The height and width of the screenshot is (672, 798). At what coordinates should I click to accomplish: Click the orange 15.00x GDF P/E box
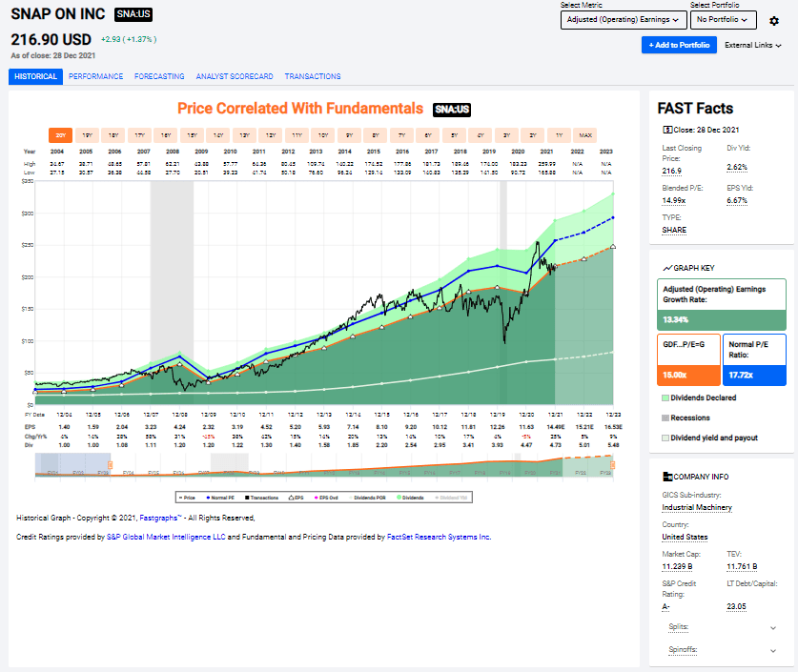coord(688,375)
